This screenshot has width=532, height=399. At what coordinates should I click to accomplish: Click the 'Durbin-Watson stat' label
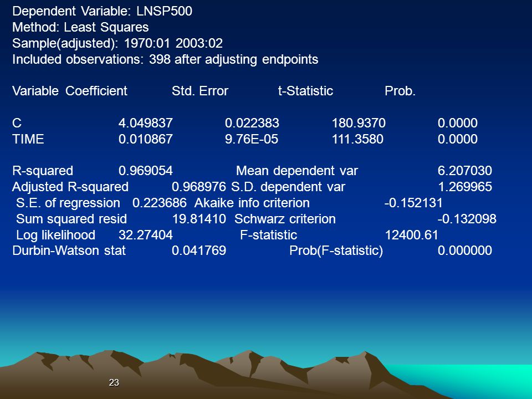[69, 250]
